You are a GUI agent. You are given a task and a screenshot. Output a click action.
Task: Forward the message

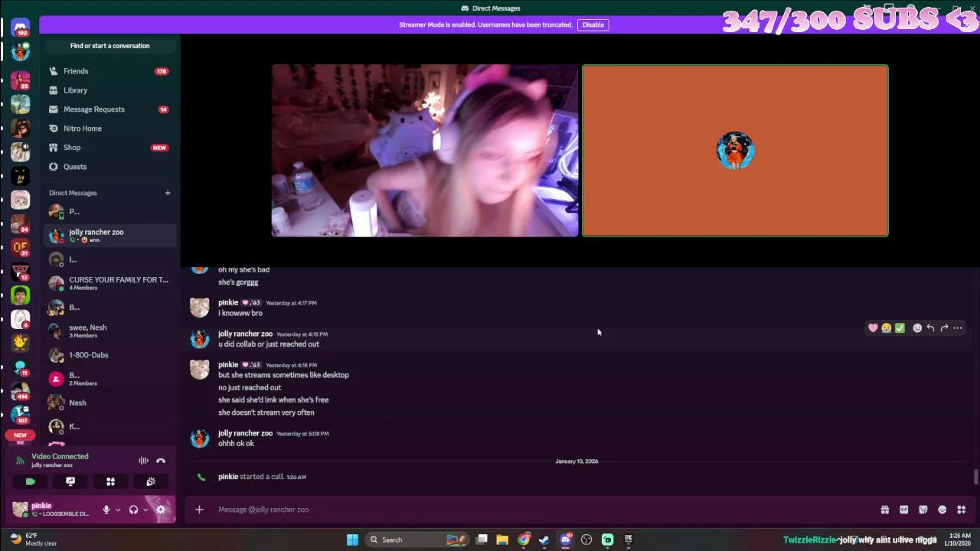point(944,328)
